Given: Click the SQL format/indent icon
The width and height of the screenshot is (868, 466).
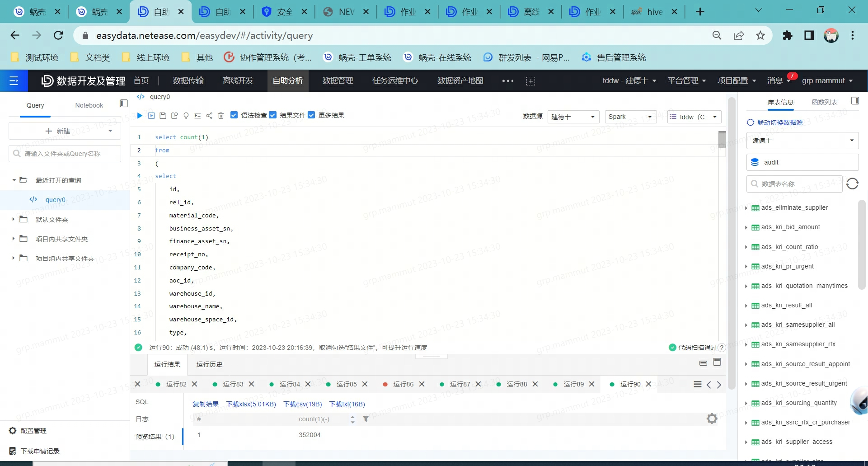Looking at the screenshot, I should [197, 115].
